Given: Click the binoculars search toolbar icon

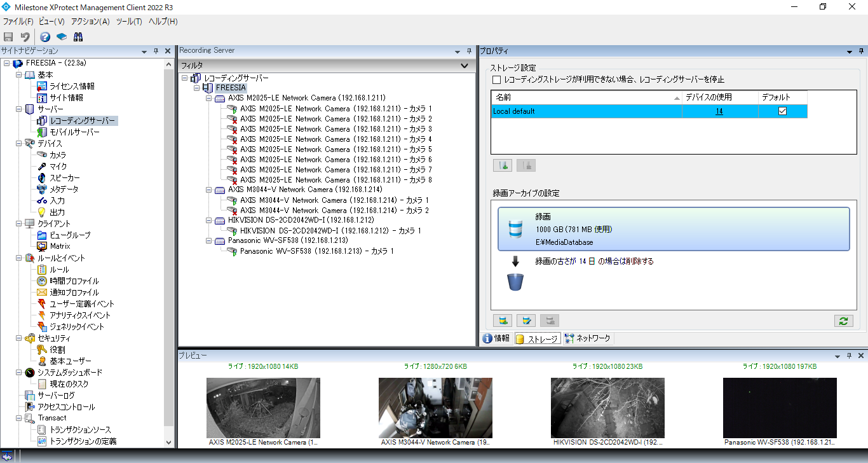Looking at the screenshot, I should [78, 37].
